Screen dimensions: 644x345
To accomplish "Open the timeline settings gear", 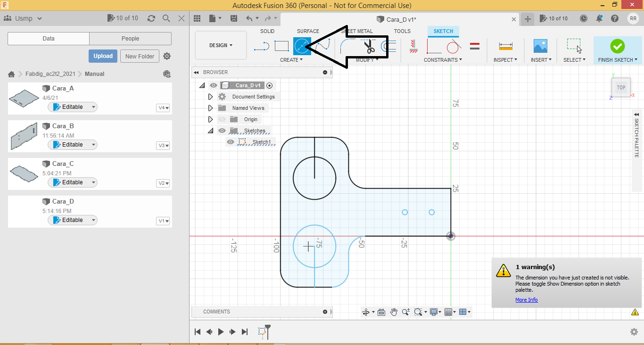I will tap(634, 332).
